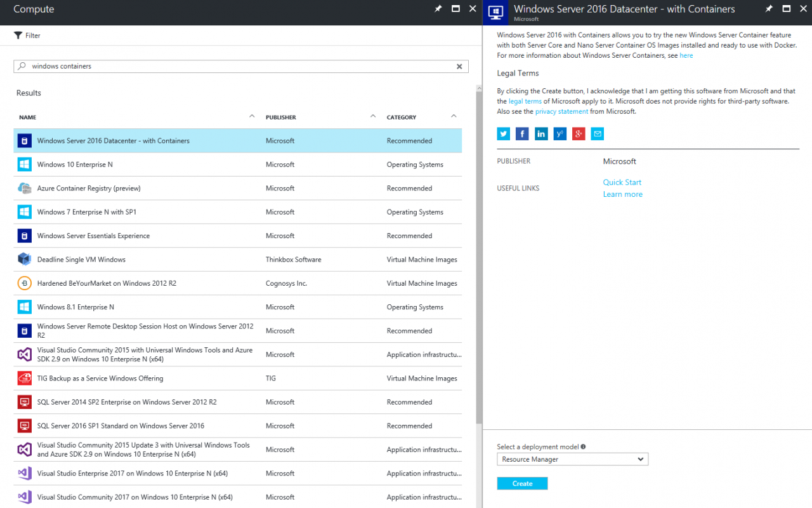Pin the Compute blade
This screenshot has width=812, height=508.
(438, 9)
